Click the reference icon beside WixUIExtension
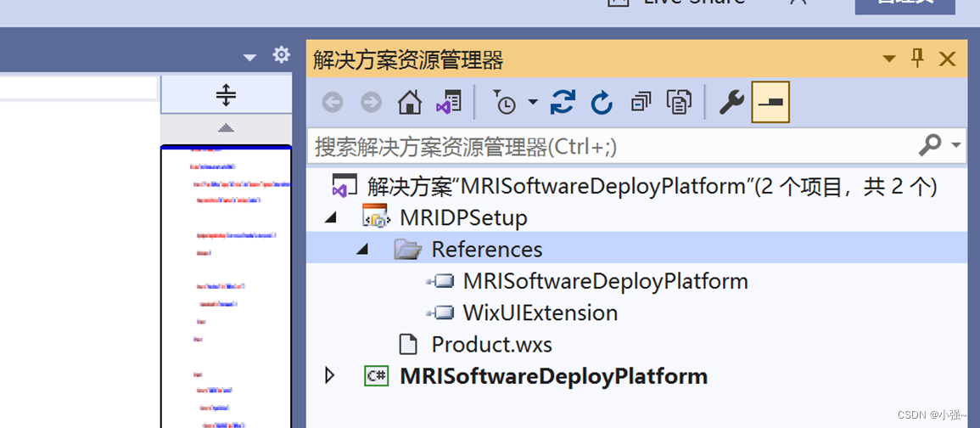This screenshot has width=980, height=428. pos(440,313)
